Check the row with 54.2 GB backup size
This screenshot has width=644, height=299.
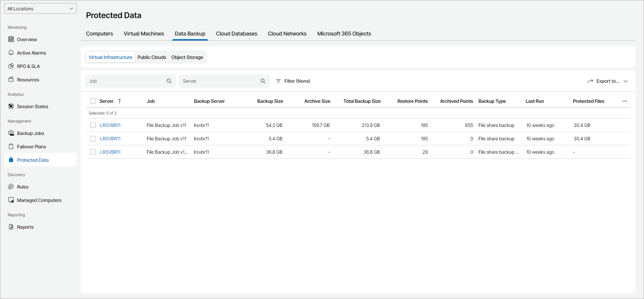(93, 125)
